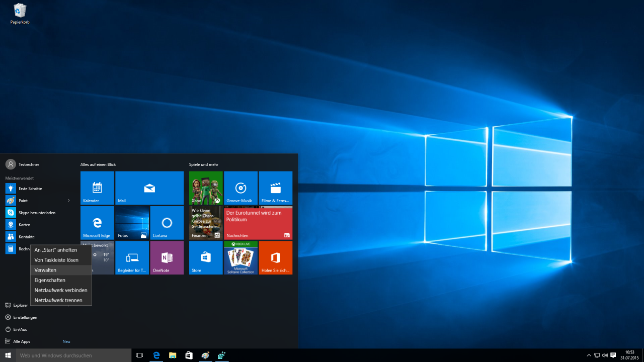This screenshot has height=362, width=644.
Task: Choose Von Taskleiste lösen
Action: coord(61,260)
